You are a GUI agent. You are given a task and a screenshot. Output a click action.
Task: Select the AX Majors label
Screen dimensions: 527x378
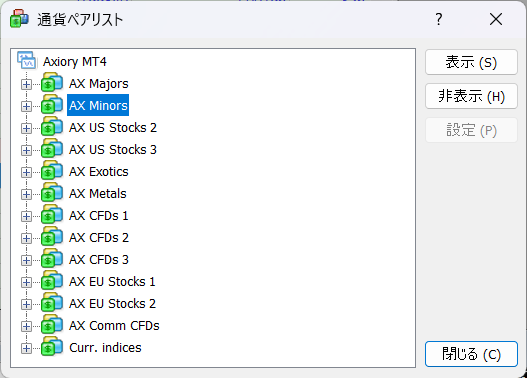[x=98, y=83]
